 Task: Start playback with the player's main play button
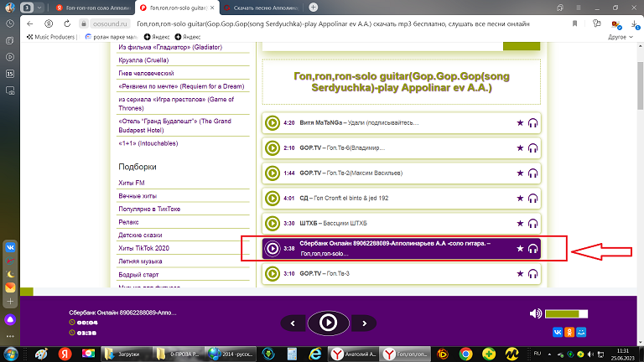click(x=328, y=323)
